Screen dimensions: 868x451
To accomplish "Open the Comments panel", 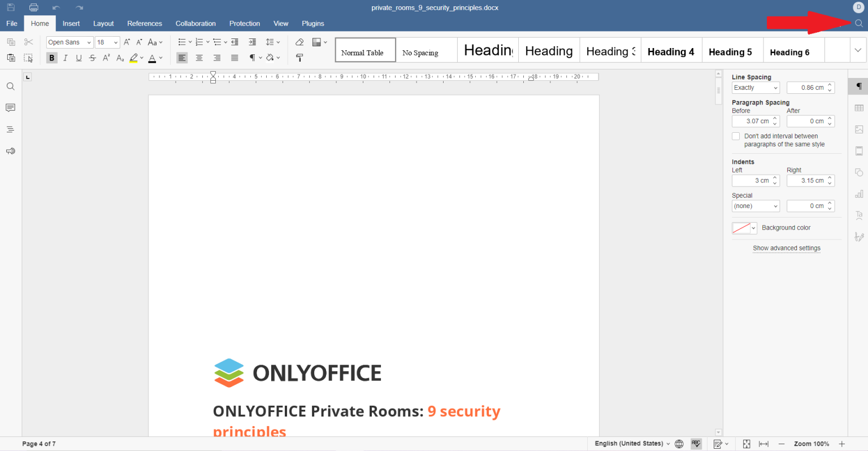I will coord(10,107).
